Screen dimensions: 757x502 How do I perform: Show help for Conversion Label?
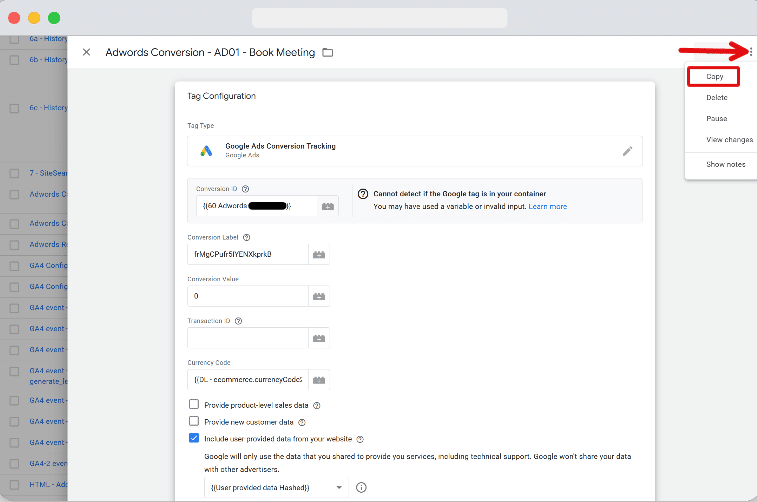pyautogui.click(x=246, y=237)
